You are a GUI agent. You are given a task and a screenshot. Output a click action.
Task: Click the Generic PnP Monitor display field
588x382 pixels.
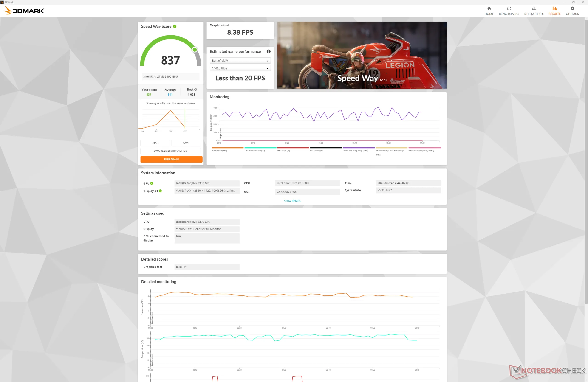coord(207,229)
